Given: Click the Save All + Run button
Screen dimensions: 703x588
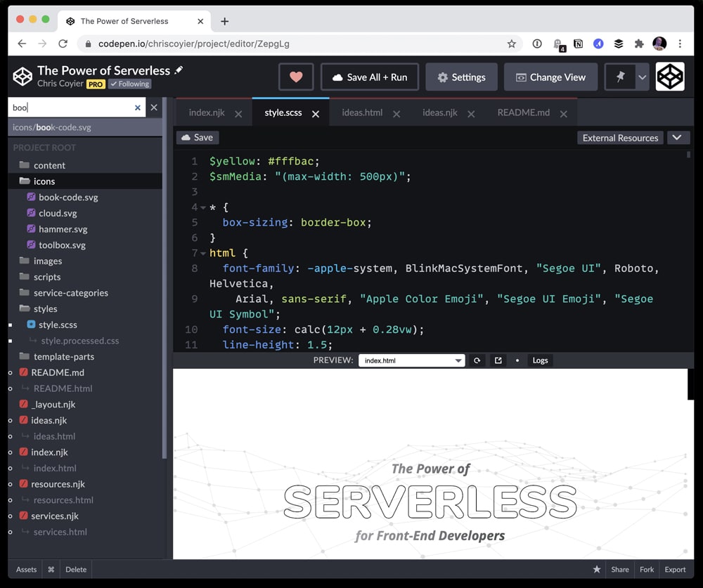Looking at the screenshot, I should point(369,77).
